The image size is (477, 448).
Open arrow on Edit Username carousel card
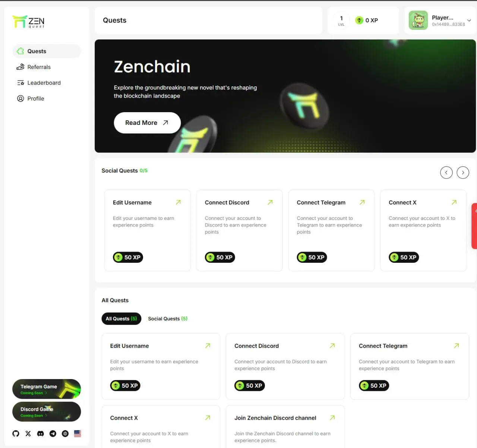pos(178,202)
